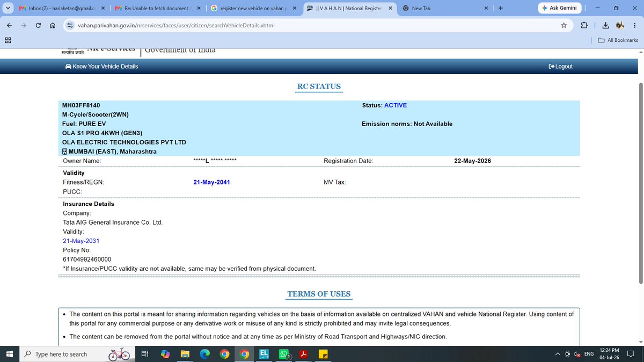
Task: Open the browser home page icon
Action: [x=52, y=25]
